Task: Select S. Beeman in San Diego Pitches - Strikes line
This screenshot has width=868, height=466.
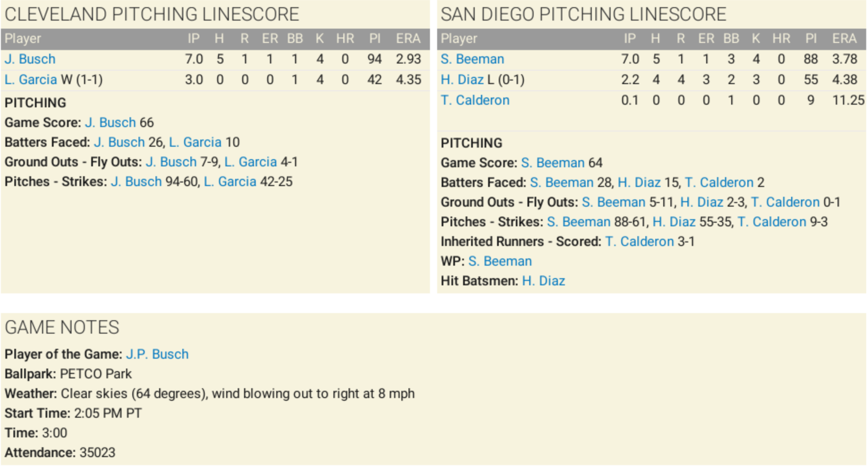Action: 578,222
